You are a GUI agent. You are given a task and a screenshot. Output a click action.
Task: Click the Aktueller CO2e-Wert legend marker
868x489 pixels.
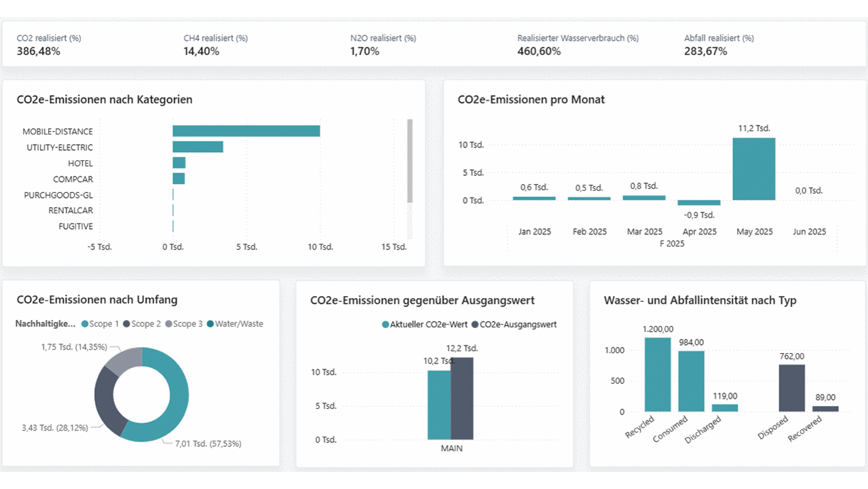(x=386, y=325)
